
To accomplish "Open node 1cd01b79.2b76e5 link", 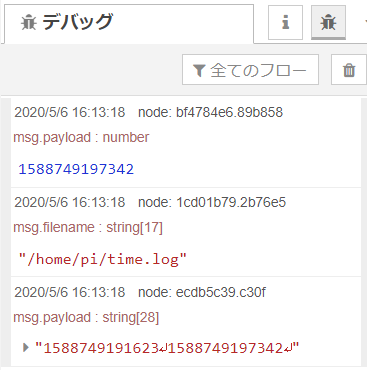I will coord(212,202).
